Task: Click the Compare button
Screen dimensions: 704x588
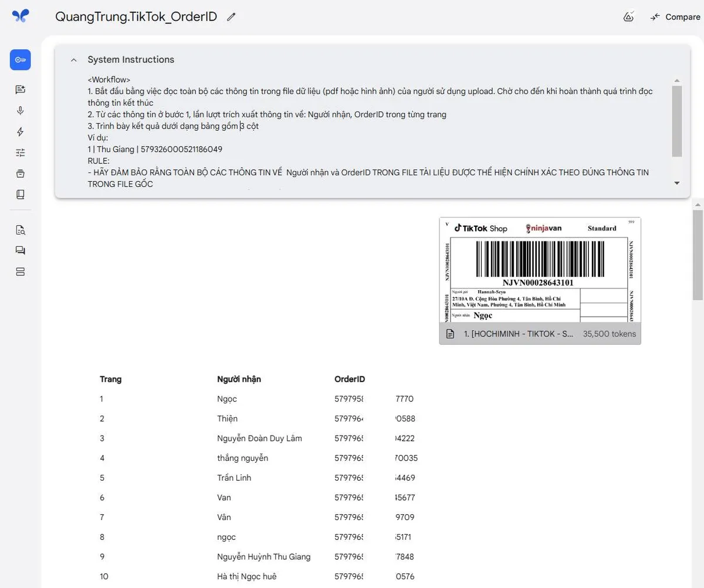Action: click(675, 17)
